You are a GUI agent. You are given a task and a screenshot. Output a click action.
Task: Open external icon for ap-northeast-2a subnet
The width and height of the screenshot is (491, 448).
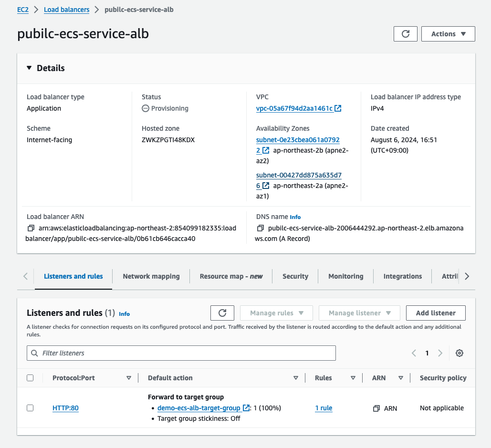click(x=265, y=186)
